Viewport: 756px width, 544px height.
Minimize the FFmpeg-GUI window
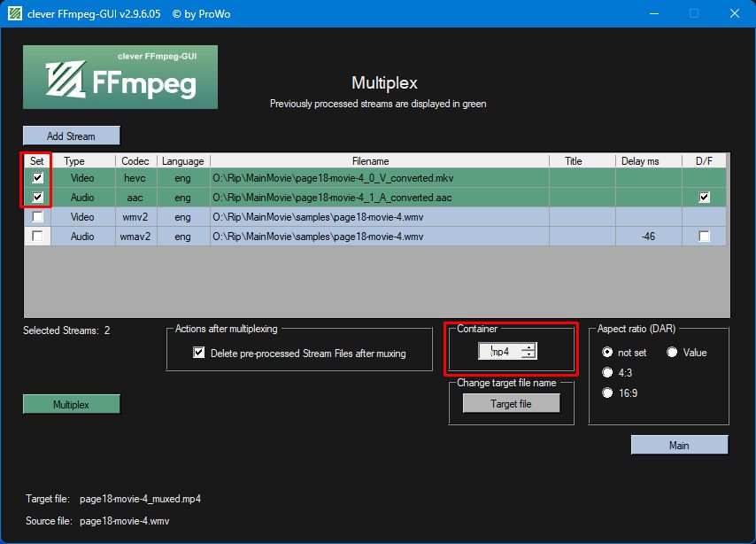(654, 13)
